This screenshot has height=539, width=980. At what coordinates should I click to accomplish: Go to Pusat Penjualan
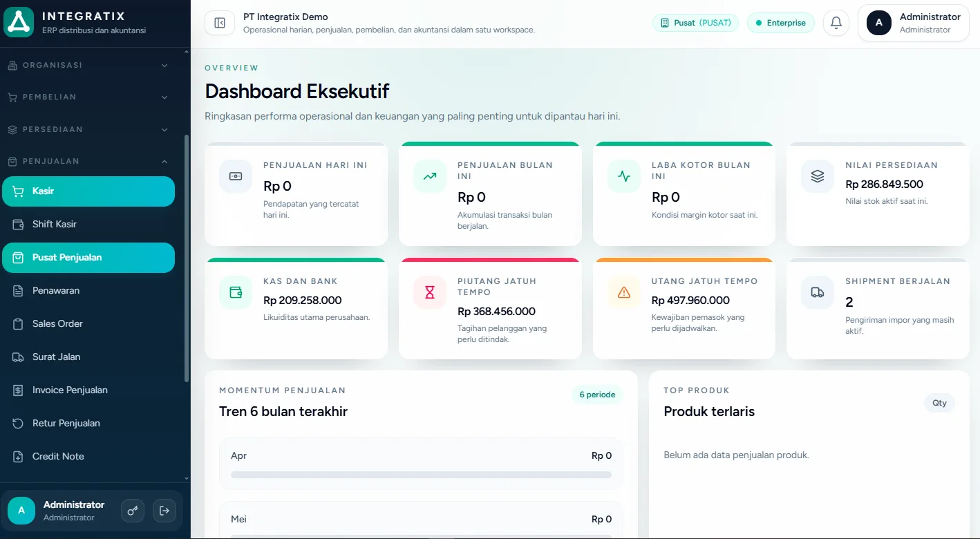[88, 258]
